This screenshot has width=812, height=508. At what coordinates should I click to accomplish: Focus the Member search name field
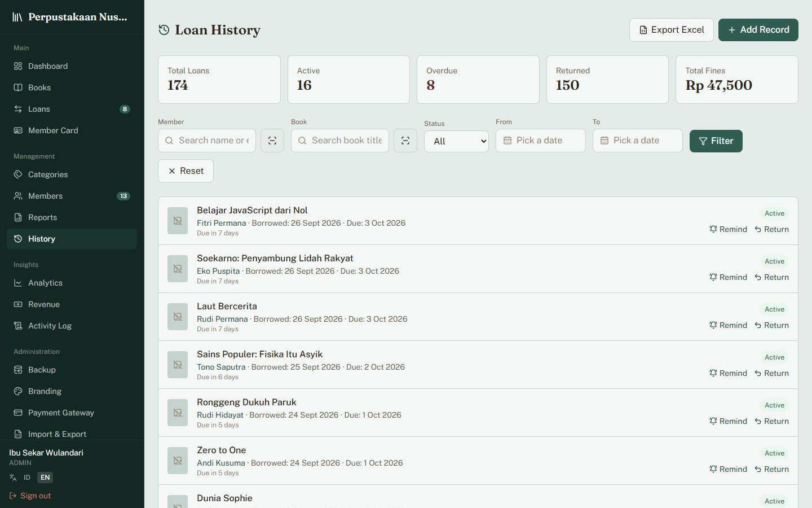point(207,141)
